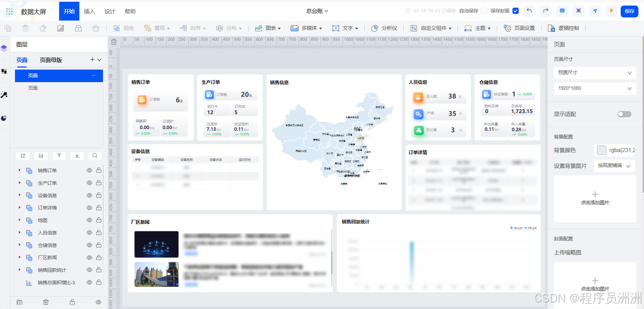Open the selected page's more options
This screenshot has height=309, width=644.
93,75
